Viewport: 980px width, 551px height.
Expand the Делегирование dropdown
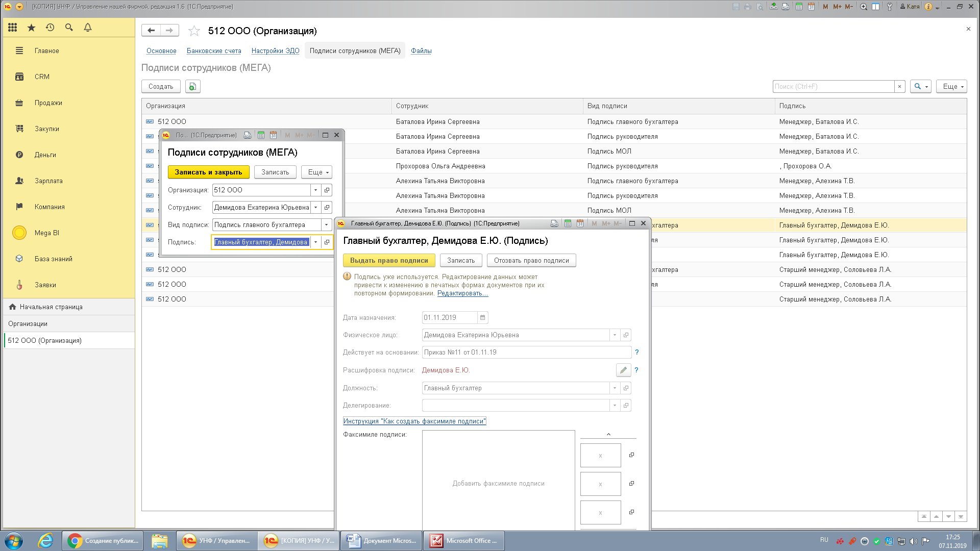pos(615,405)
